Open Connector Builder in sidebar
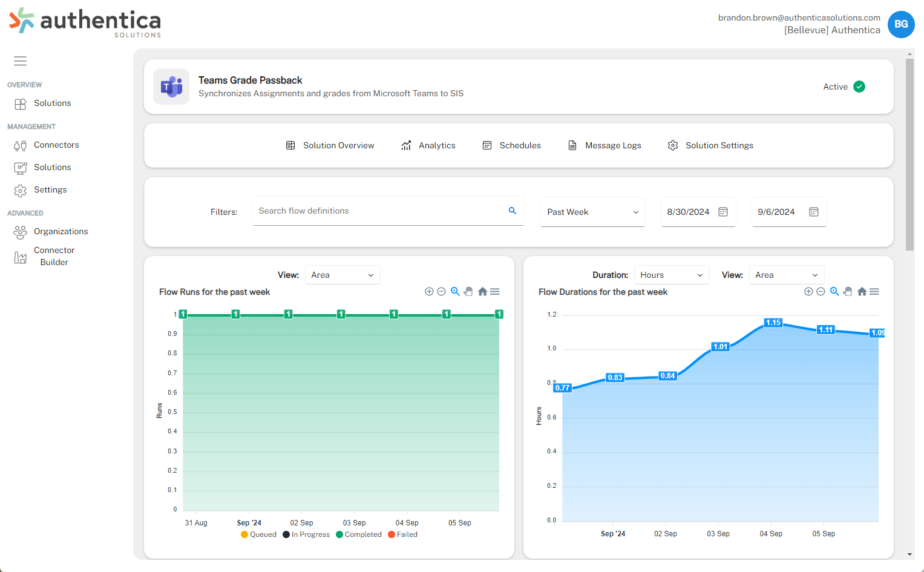Image resolution: width=924 pixels, height=572 pixels. click(44, 257)
